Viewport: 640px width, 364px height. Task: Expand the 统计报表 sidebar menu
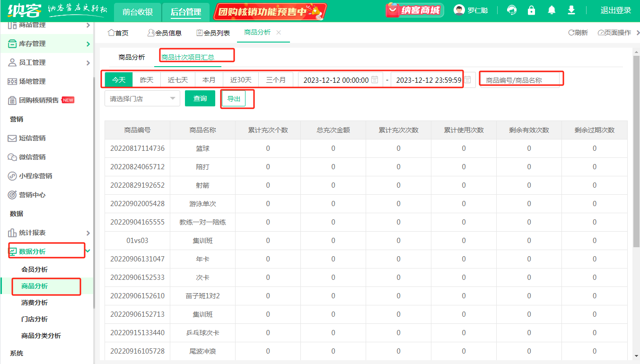(88, 233)
